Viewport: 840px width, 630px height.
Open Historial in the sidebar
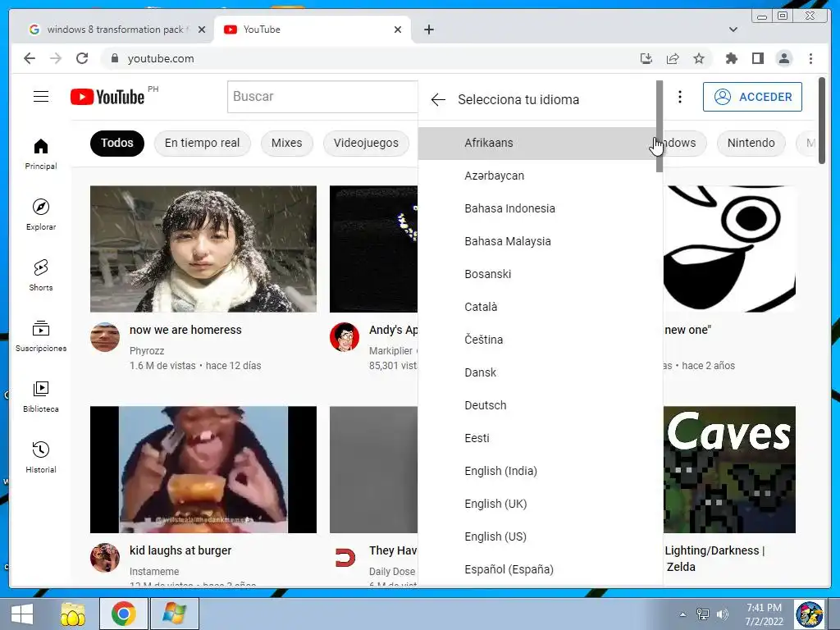[41, 457]
